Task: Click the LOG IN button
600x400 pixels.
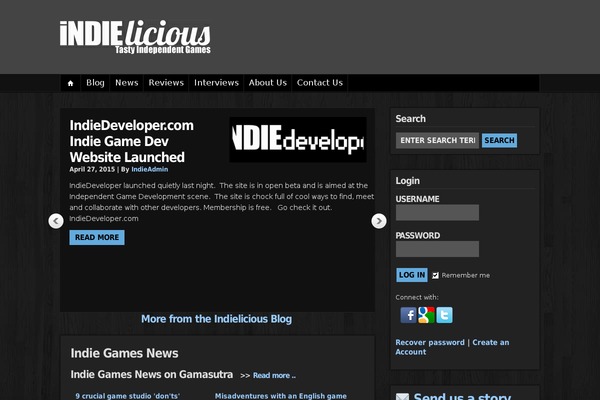Action: 412,275
